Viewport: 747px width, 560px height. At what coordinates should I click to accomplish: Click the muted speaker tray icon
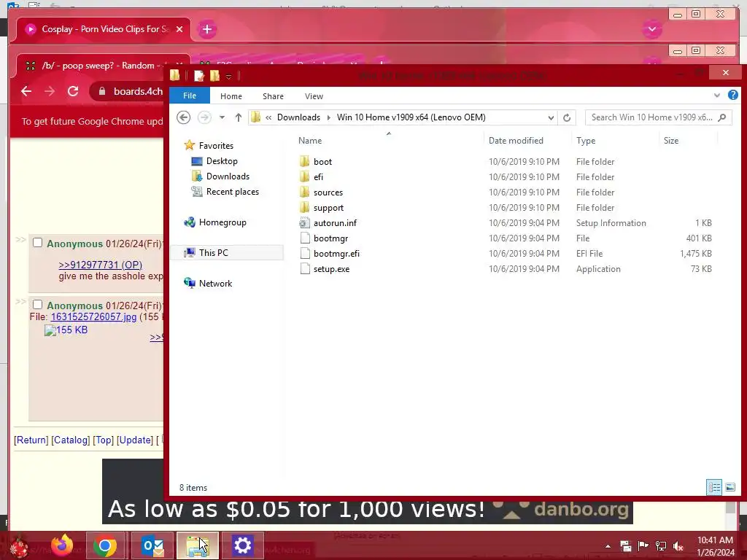click(x=678, y=546)
